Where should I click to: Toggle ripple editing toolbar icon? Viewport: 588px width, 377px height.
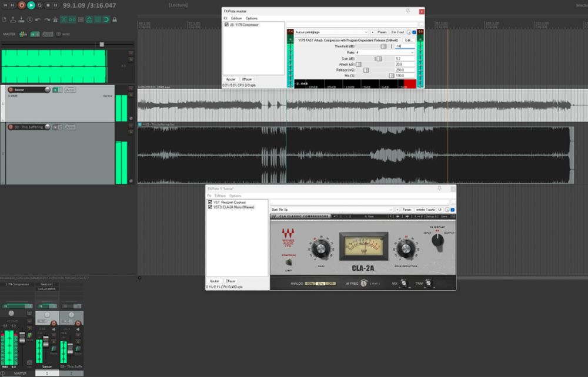[81, 19]
